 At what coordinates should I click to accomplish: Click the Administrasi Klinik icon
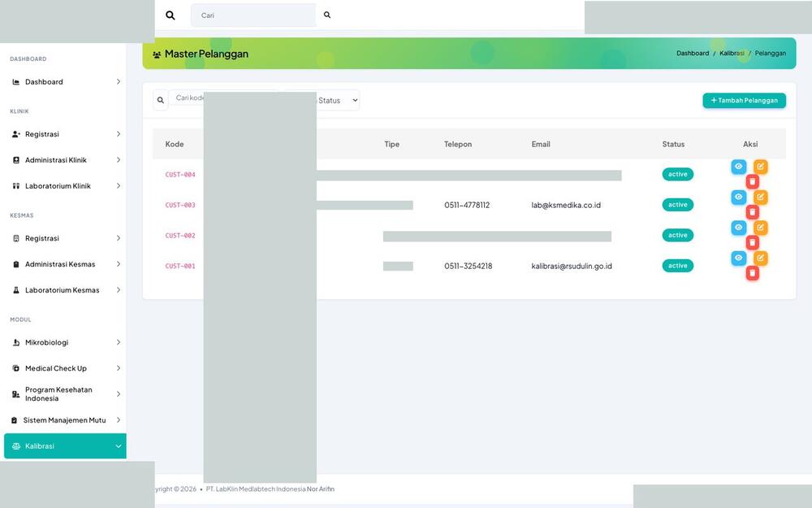pyautogui.click(x=16, y=160)
